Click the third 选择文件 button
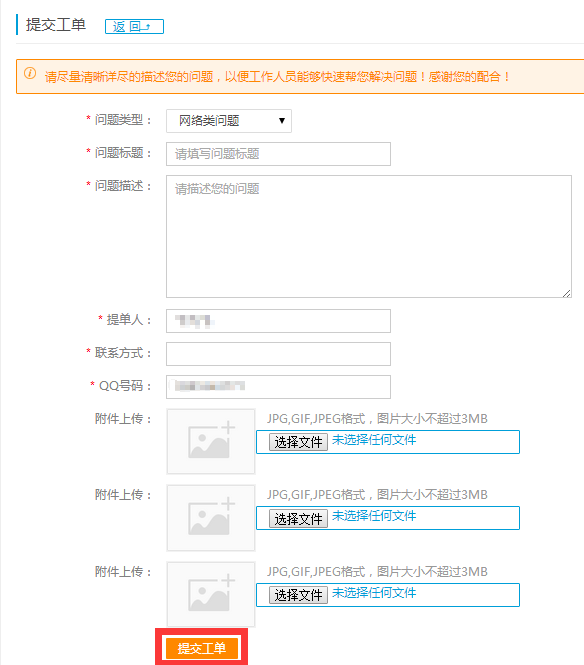Viewport: 584px width, 665px height. pos(298,595)
